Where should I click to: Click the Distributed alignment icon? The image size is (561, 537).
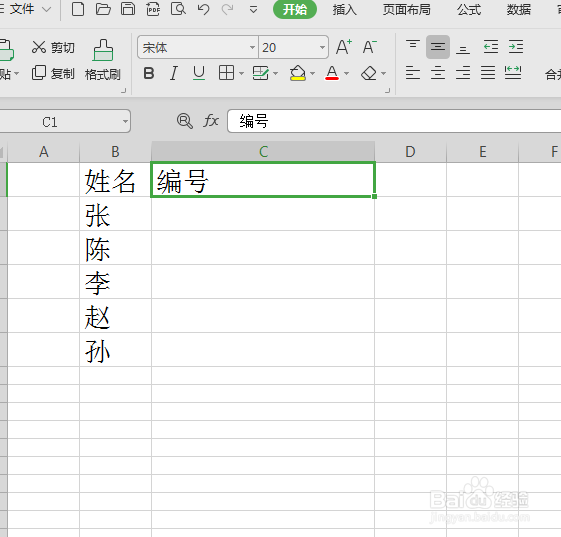(x=513, y=73)
